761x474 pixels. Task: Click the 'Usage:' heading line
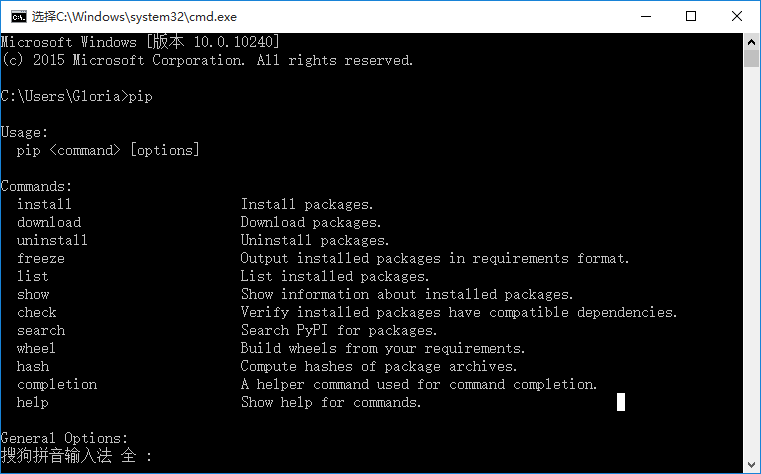24,132
